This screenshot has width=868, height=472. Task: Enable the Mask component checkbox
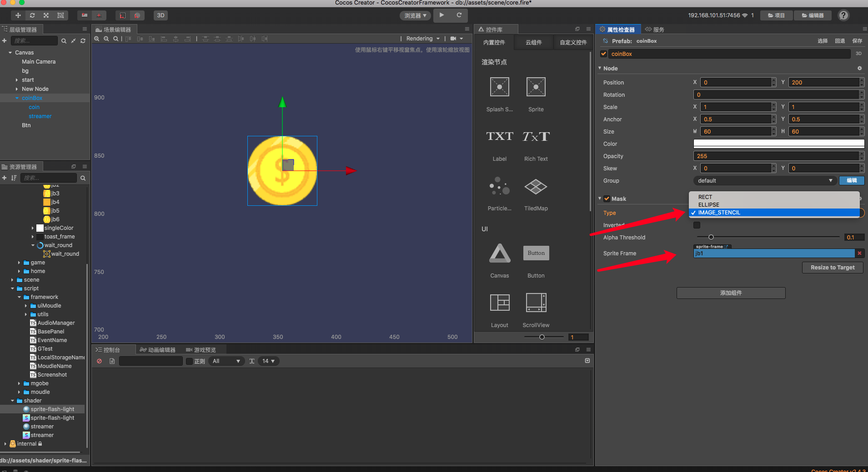point(607,199)
